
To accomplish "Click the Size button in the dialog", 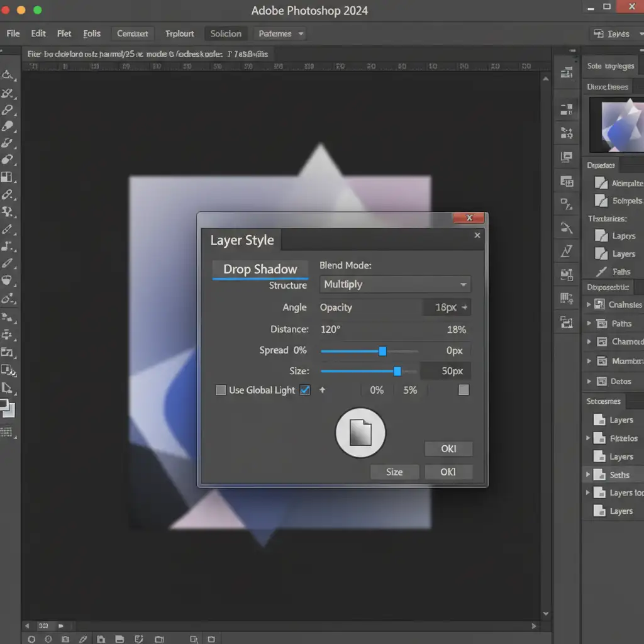I will point(394,472).
